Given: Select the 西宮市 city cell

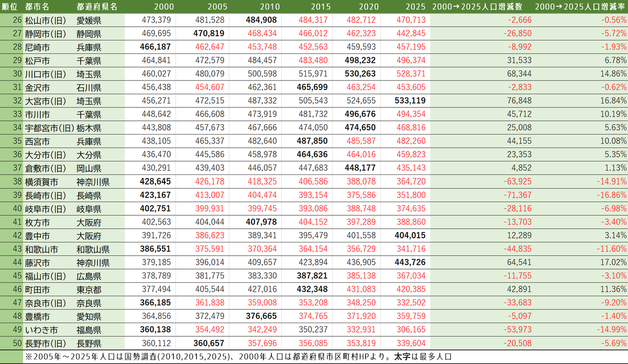Looking at the screenshot, I should [x=37, y=141].
